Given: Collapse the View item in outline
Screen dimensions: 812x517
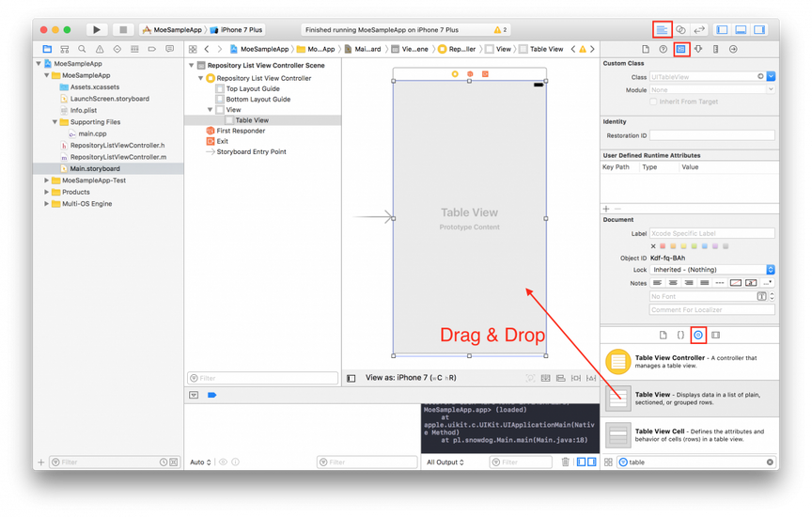Looking at the screenshot, I should point(210,110).
